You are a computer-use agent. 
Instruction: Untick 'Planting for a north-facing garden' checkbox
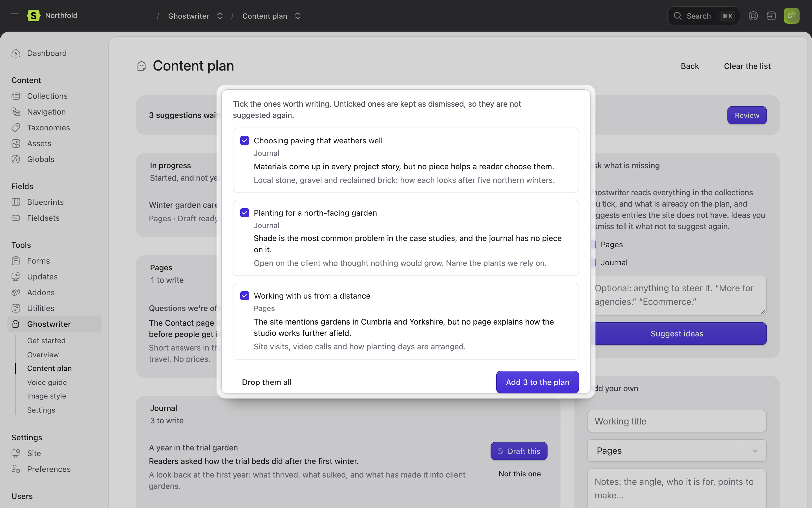(245, 213)
